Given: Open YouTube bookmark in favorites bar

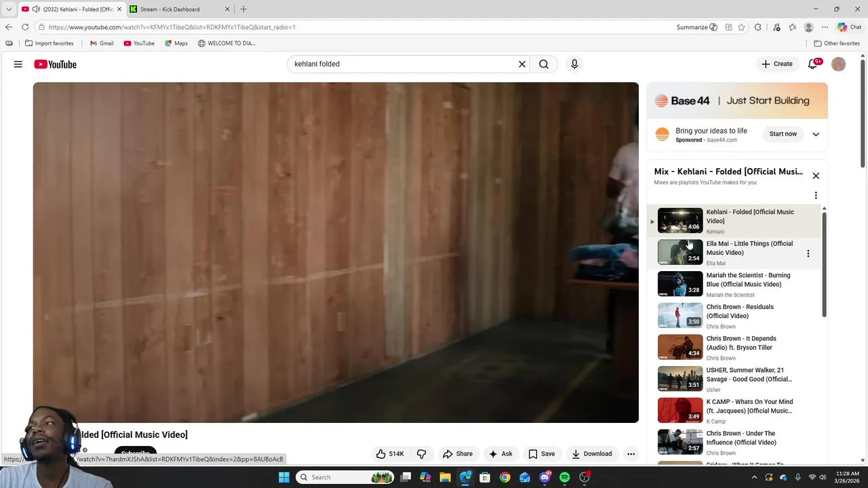Looking at the screenshot, I should [x=139, y=43].
